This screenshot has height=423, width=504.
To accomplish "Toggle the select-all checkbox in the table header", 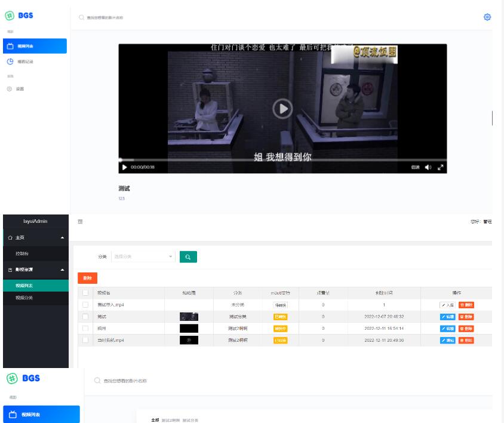I will pyautogui.click(x=85, y=293).
